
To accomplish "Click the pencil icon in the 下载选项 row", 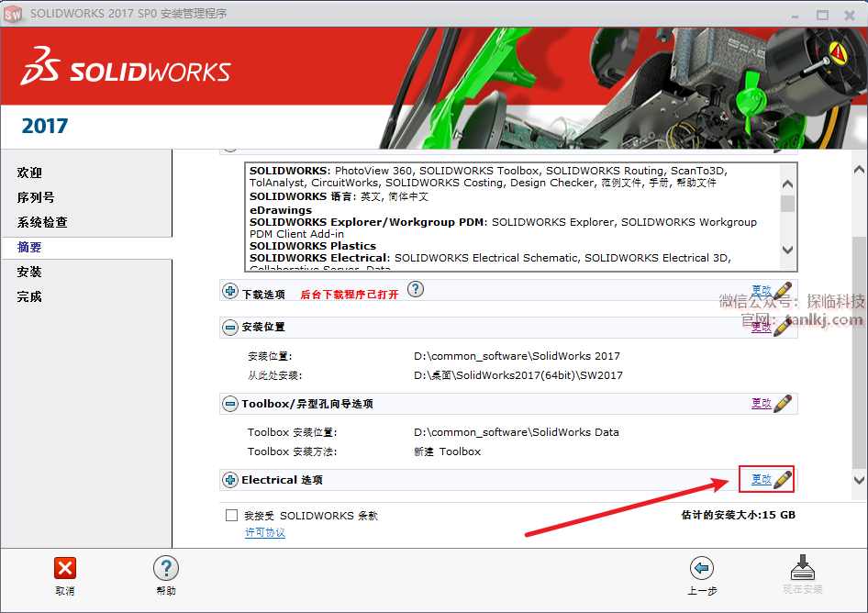I will point(783,292).
